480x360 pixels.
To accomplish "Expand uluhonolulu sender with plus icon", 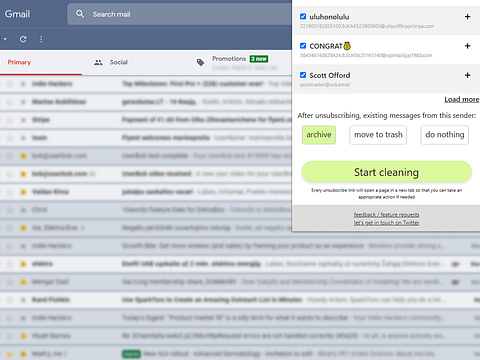I will click(467, 17).
